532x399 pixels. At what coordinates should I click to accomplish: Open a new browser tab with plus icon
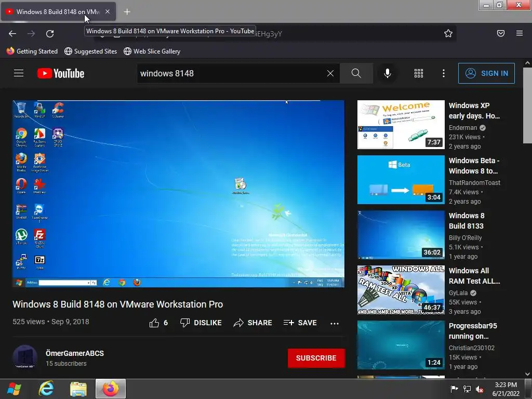pyautogui.click(x=127, y=11)
